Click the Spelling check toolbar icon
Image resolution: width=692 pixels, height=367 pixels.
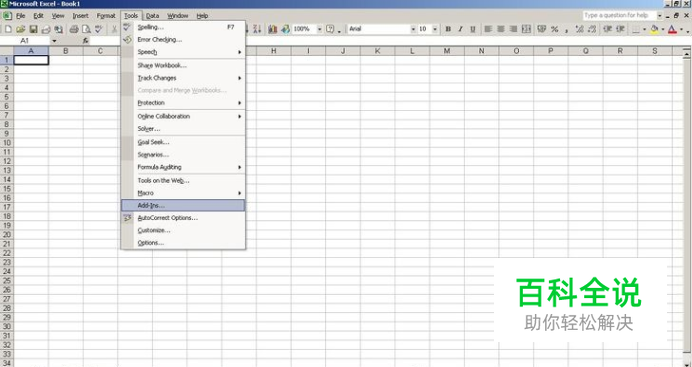click(99, 29)
